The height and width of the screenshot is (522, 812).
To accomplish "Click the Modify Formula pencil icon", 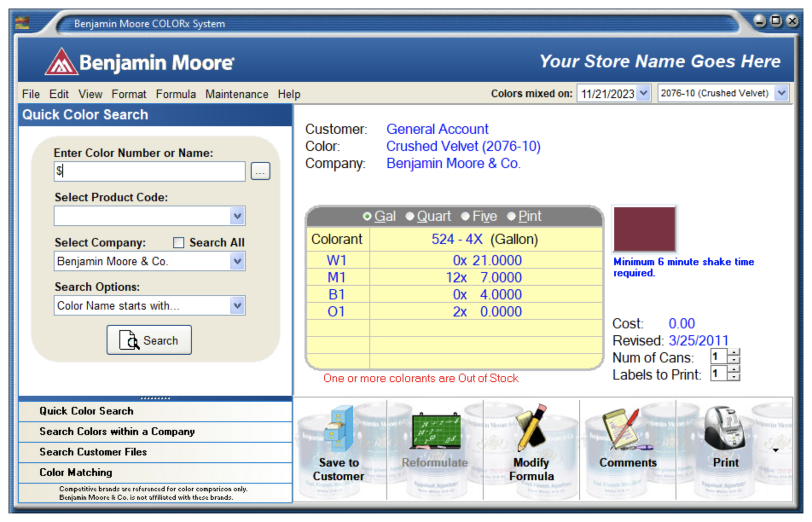I will click(x=531, y=428).
